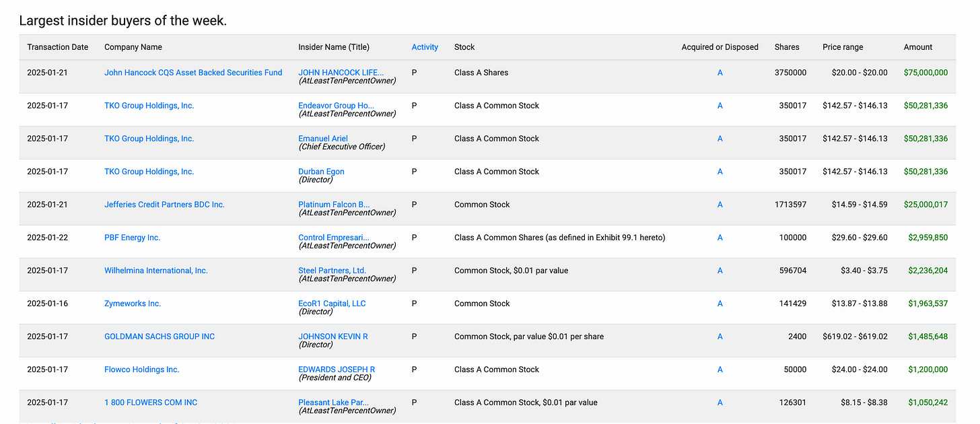Screen dimensions: 980x424
Task: Select the 2025-01-22 transaction date
Action: pyautogui.click(x=48, y=238)
